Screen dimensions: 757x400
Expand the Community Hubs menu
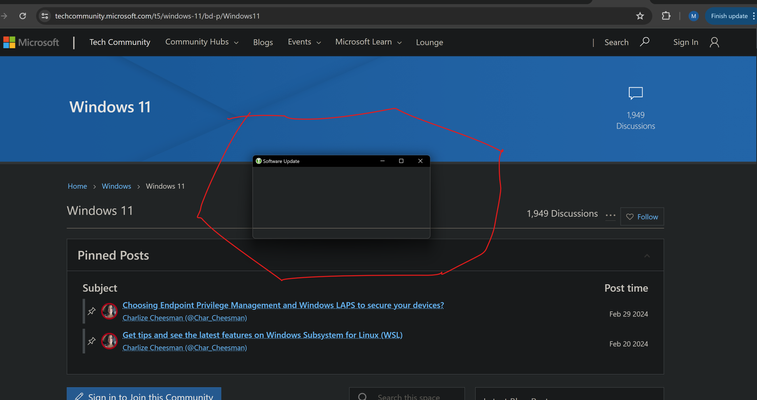click(202, 42)
